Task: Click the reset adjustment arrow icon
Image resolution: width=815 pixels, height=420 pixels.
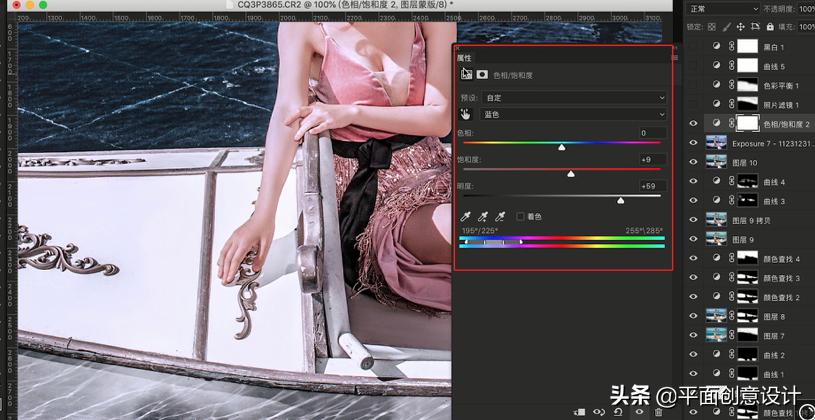Action: click(x=618, y=412)
